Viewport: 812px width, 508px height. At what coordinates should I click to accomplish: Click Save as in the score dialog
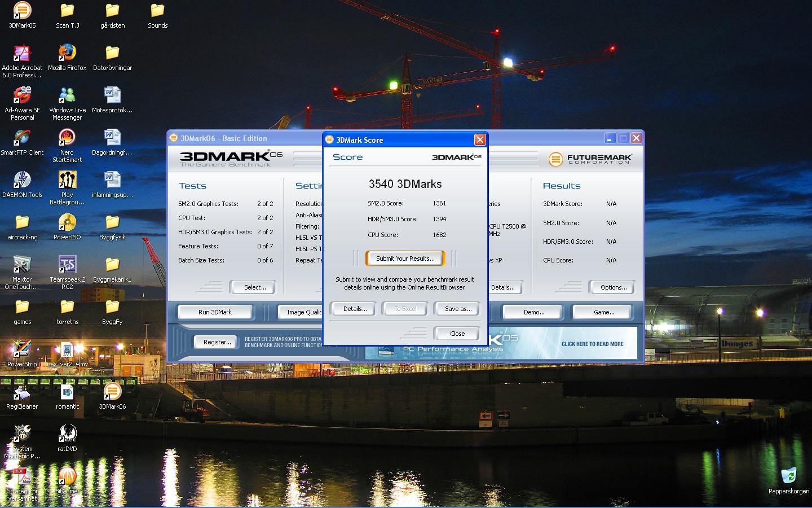tap(457, 309)
